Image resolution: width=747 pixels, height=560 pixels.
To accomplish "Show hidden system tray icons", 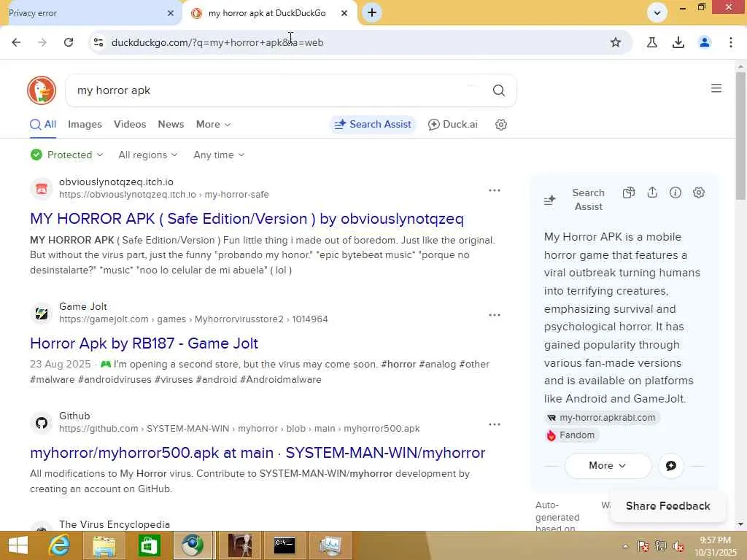I will (625, 546).
